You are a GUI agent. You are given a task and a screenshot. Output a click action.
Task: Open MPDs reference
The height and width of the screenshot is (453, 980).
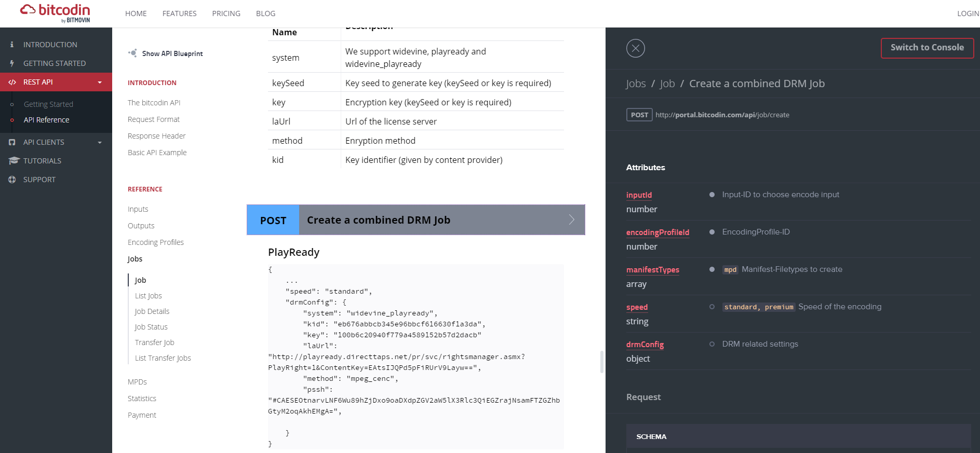138,382
